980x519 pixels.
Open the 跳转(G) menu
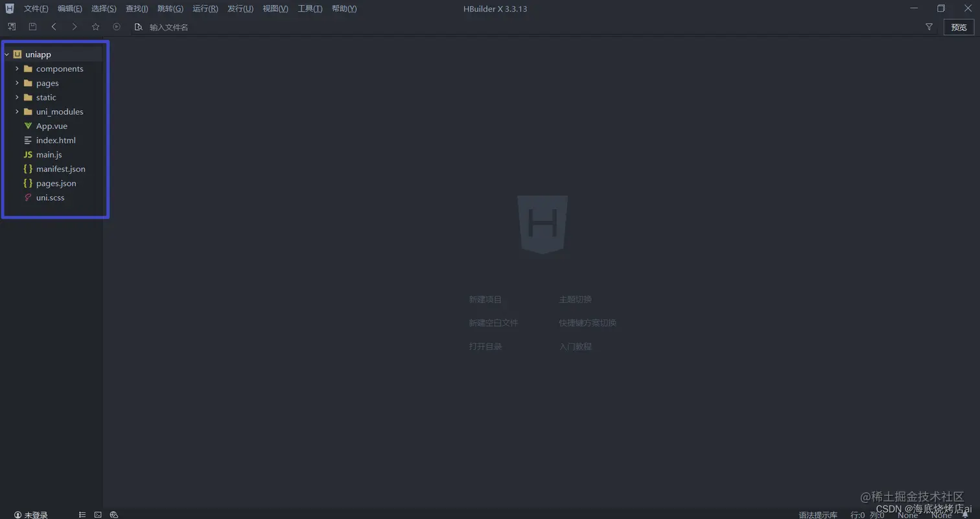tap(170, 8)
